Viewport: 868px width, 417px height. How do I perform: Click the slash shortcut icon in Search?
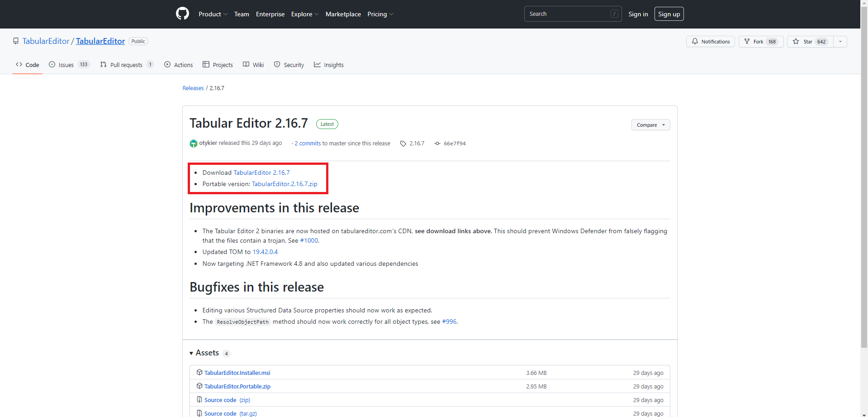[x=614, y=14]
